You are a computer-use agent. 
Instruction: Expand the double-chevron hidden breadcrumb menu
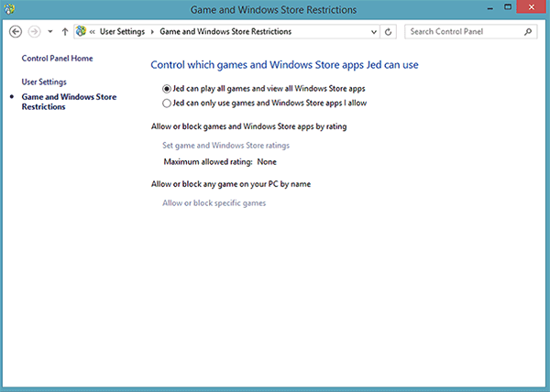pyautogui.click(x=93, y=31)
